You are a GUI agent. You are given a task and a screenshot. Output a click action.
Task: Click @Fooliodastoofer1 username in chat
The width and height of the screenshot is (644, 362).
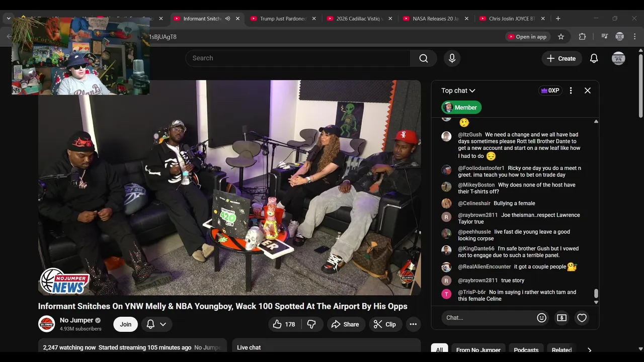[x=481, y=168]
